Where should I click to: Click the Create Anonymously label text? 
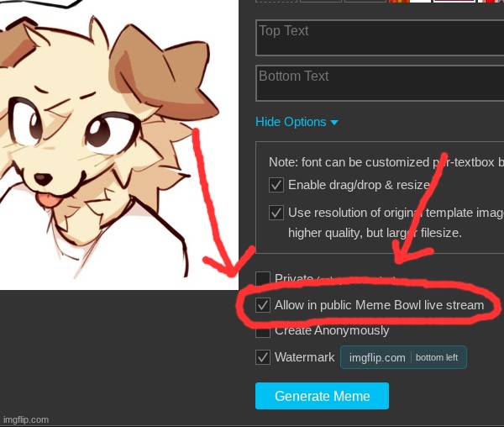point(332,330)
